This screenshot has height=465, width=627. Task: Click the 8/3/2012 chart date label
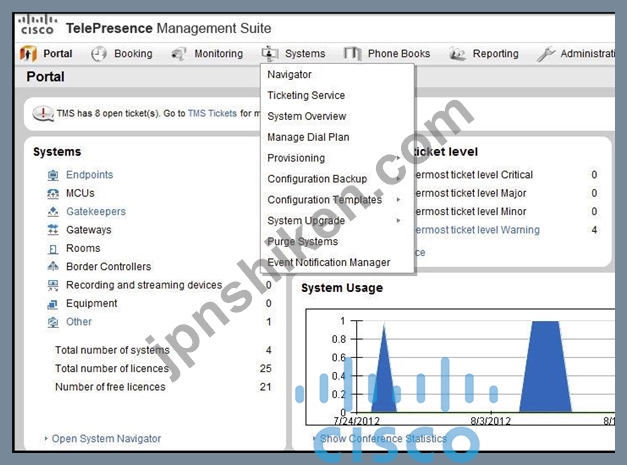point(491,421)
